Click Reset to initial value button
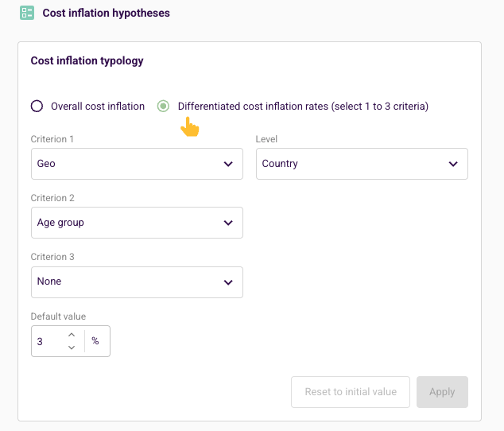Image resolution: width=504 pixels, height=431 pixels. click(351, 392)
